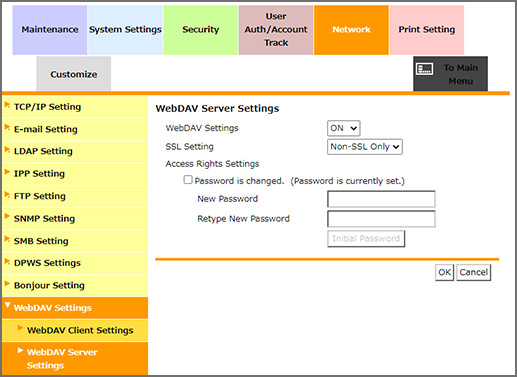Click the Retype New Password field
The height and width of the screenshot is (377, 517).
(381, 219)
